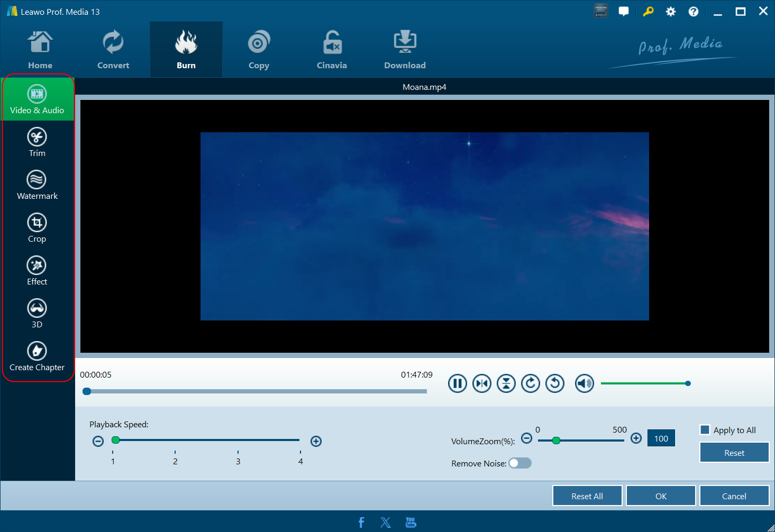
Task: Select the Effect tool
Action: [x=37, y=271]
